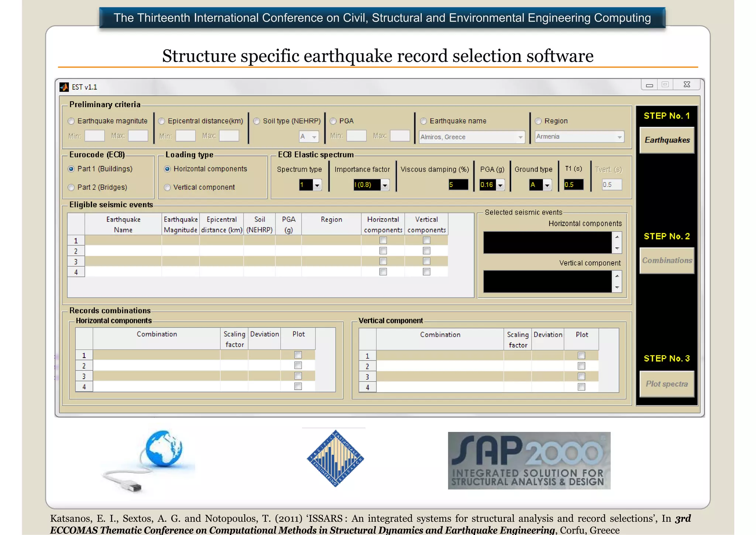Check Plot box in horizontal combinations row 3
This screenshot has height=535, width=756.
(298, 376)
